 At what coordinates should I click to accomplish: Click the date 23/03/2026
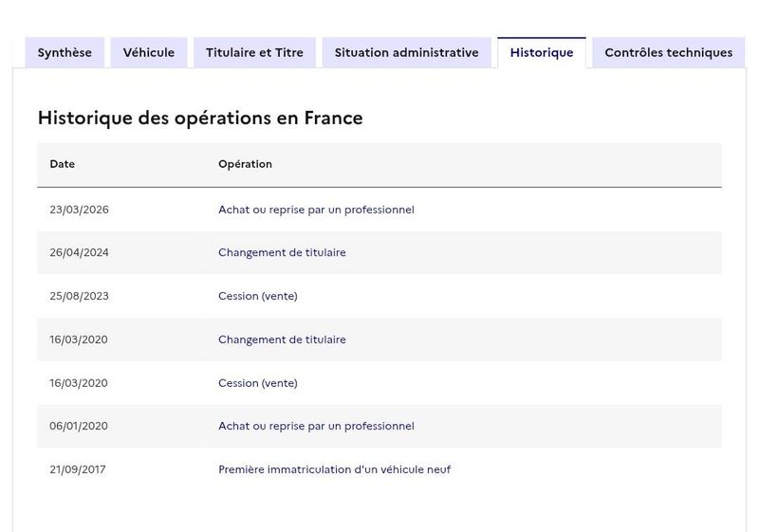[79, 210]
